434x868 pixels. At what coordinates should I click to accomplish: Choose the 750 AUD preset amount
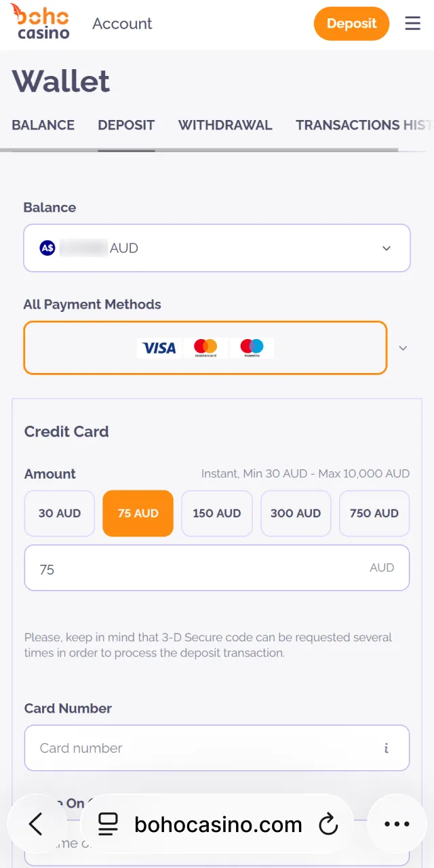click(374, 513)
